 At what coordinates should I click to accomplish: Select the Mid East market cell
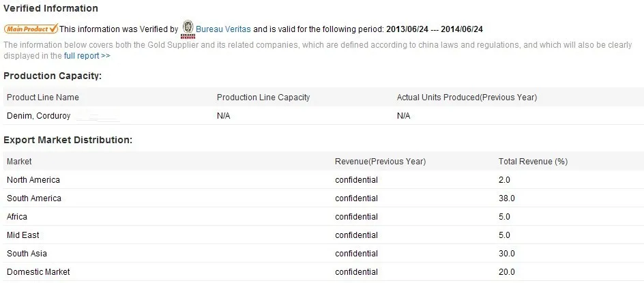pos(23,235)
